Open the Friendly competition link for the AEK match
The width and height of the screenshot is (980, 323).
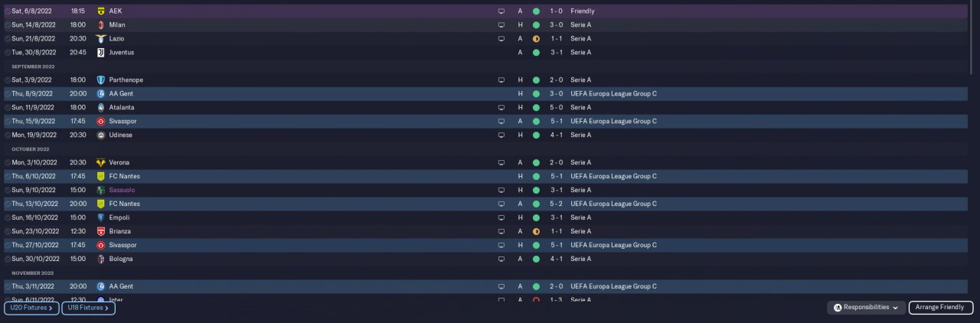[582, 11]
